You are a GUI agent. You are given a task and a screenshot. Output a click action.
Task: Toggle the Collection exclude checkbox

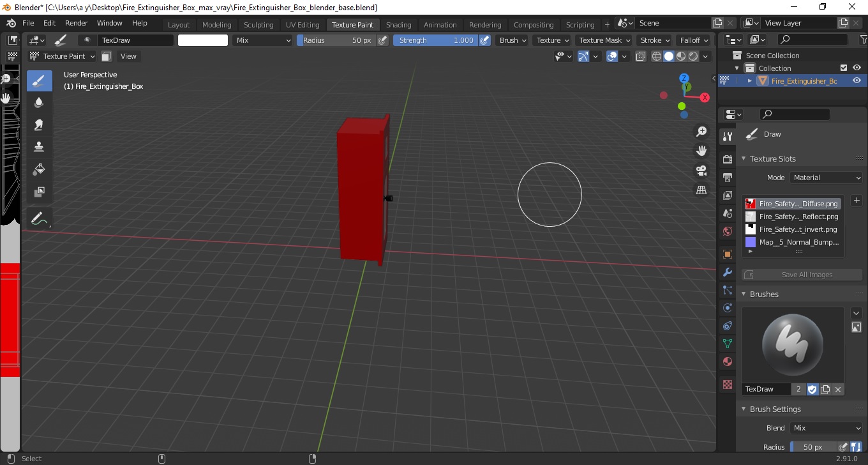coord(844,68)
